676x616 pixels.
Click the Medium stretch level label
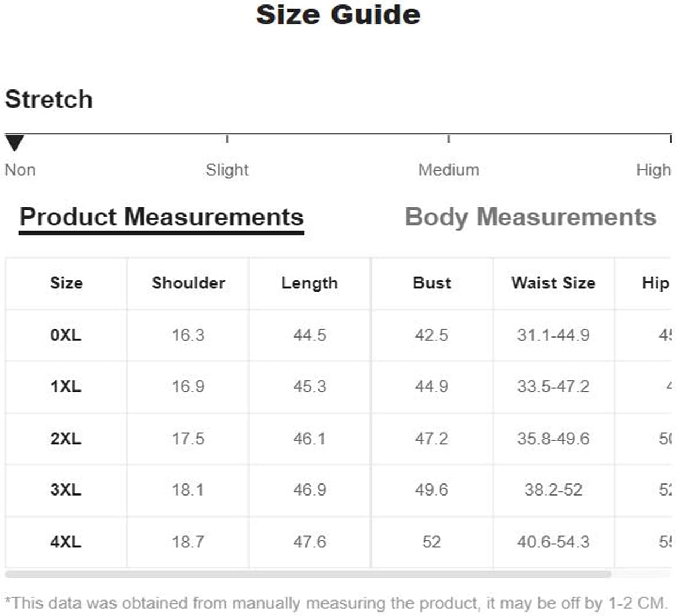point(448,170)
